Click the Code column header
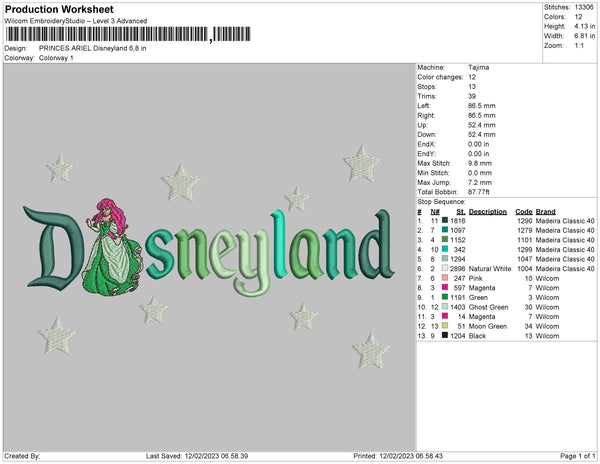600x464 pixels. [524, 212]
